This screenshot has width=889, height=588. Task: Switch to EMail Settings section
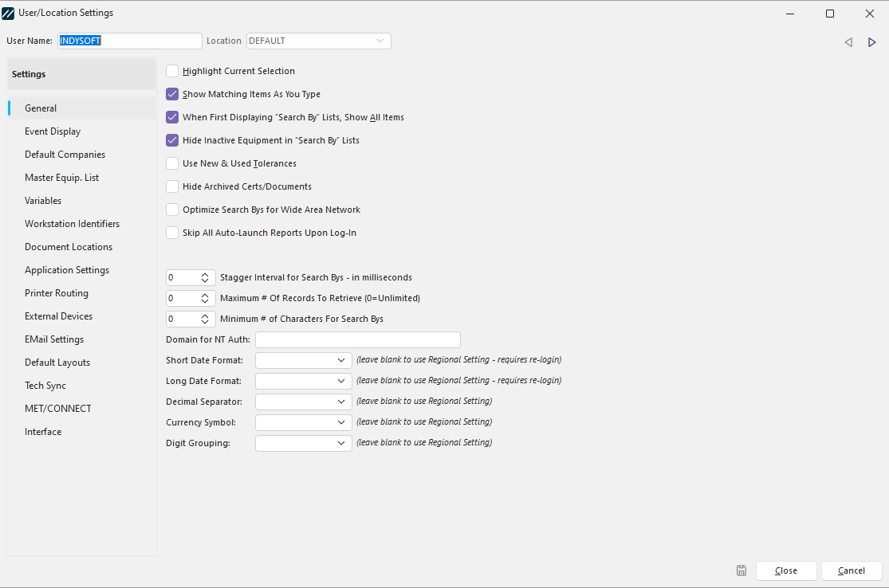click(54, 339)
